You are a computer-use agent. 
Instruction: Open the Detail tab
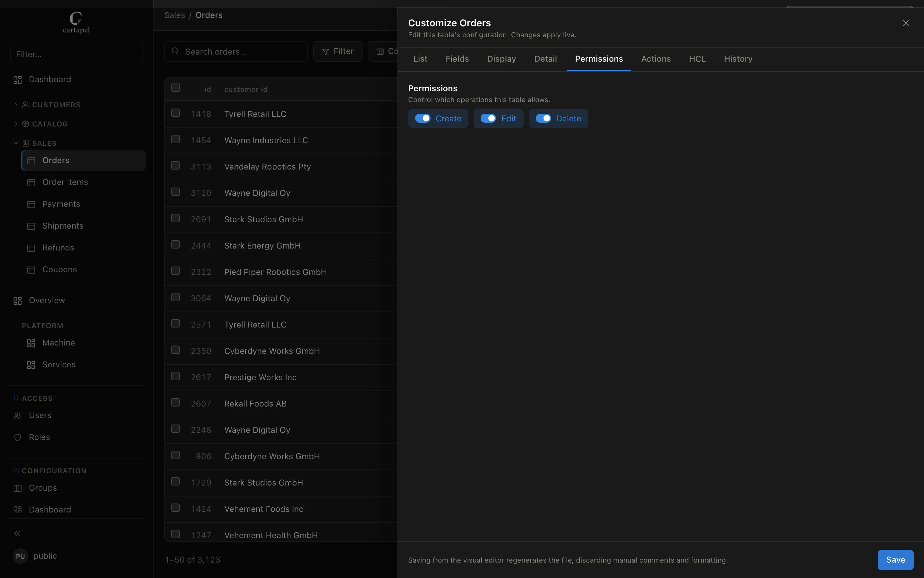tap(545, 59)
